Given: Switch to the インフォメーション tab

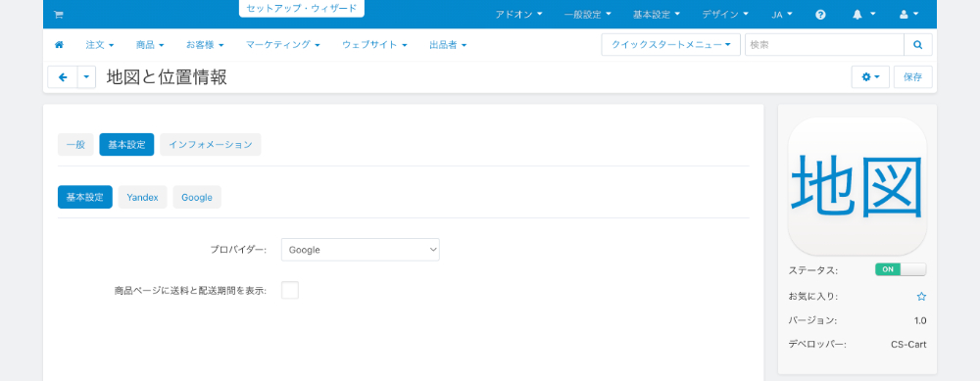Looking at the screenshot, I should [211, 144].
